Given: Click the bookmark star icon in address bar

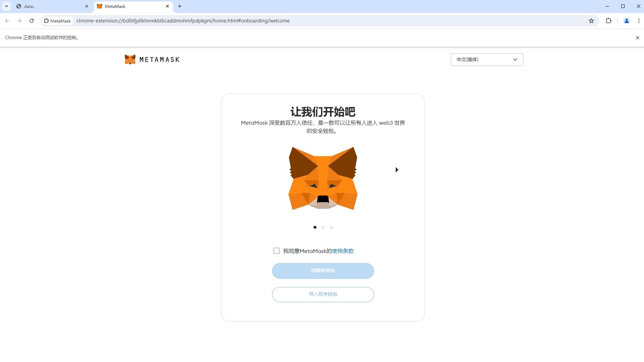Looking at the screenshot, I should pos(591,21).
